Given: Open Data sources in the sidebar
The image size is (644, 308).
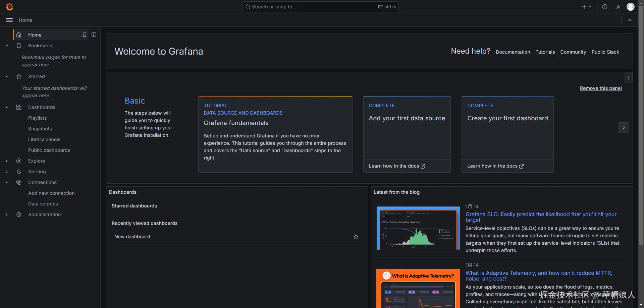Looking at the screenshot, I should (43, 204).
